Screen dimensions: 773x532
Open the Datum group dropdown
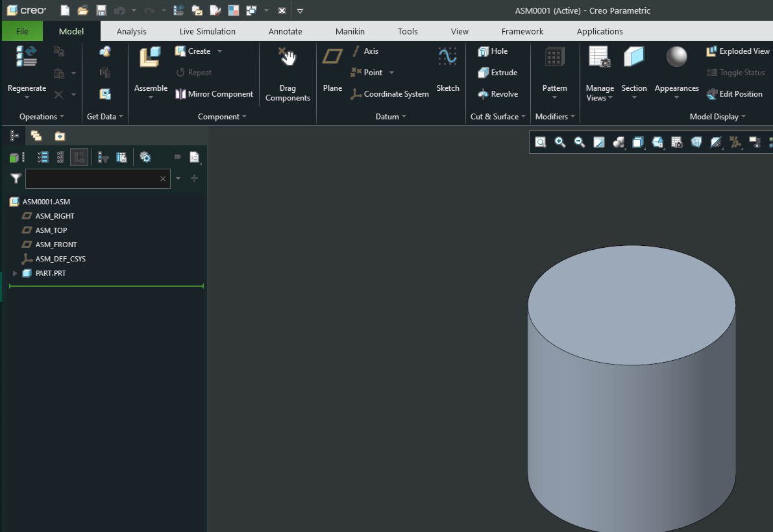pos(405,117)
